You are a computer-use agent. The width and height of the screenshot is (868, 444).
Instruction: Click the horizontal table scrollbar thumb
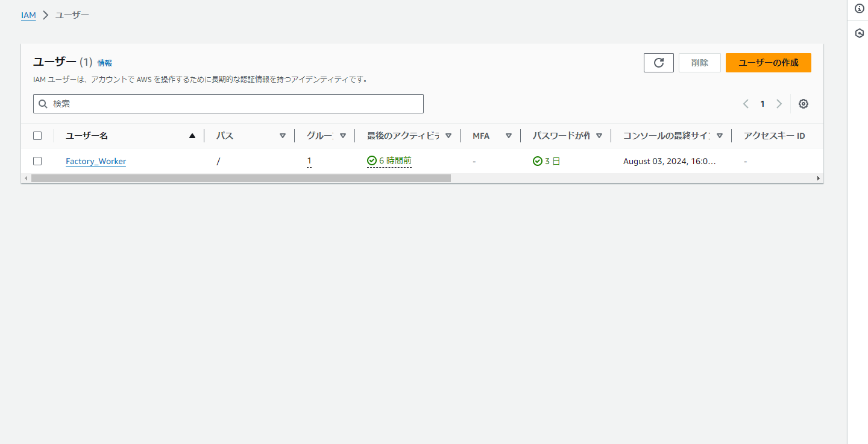click(x=241, y=179)
